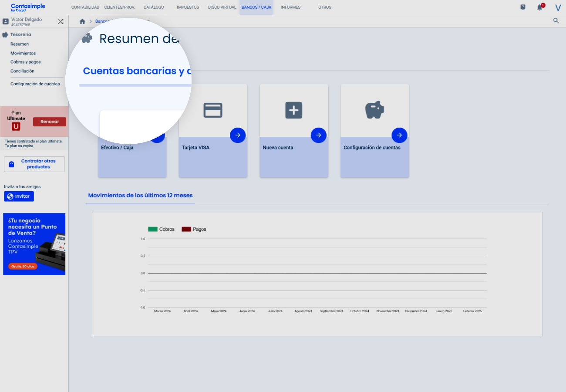Click the Nueva cuenta card label
Viewport: 566px width, 392px height.
[x=278, y=148]
